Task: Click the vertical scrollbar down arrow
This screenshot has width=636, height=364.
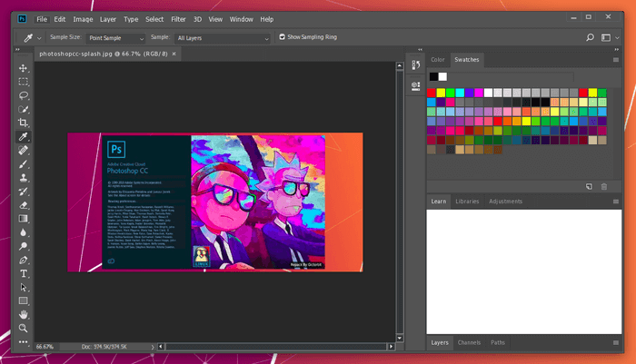Action: tap(400, 338)
